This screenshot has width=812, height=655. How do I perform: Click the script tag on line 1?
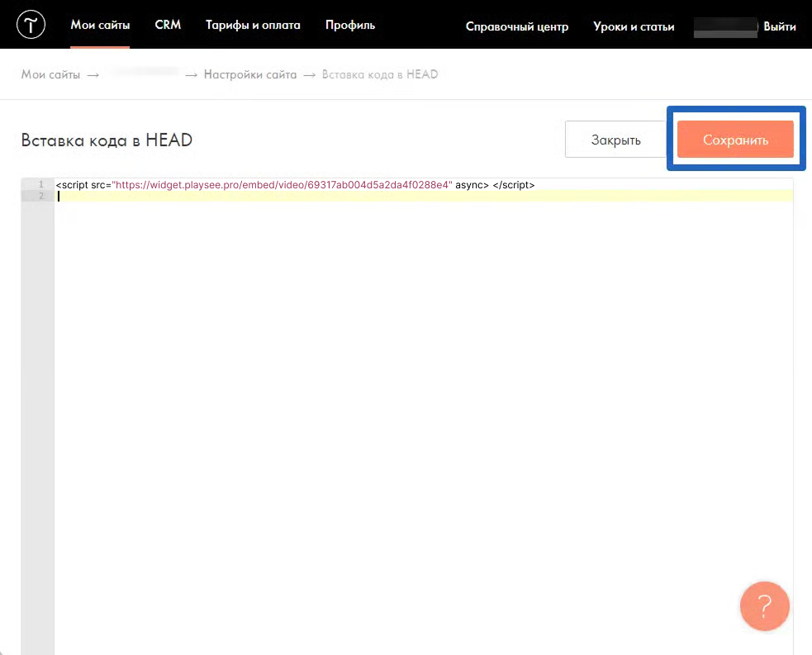click(x=73, y=185)
